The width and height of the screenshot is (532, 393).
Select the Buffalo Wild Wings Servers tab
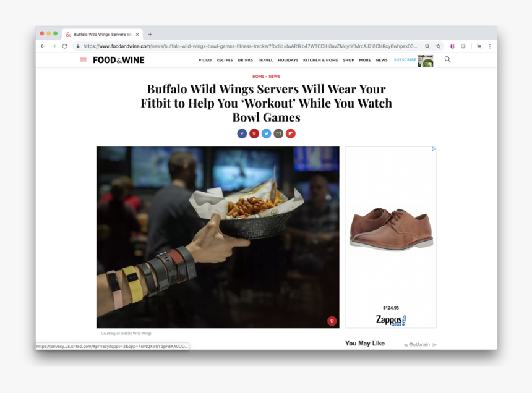point(103,34)
